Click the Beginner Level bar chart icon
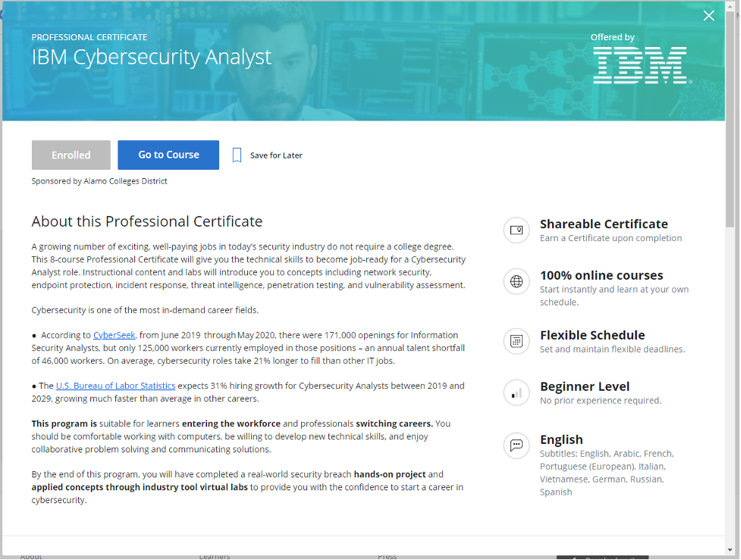The height and width of the screenshot is (560, 741). pyautogui.click(x=517, y=393)
